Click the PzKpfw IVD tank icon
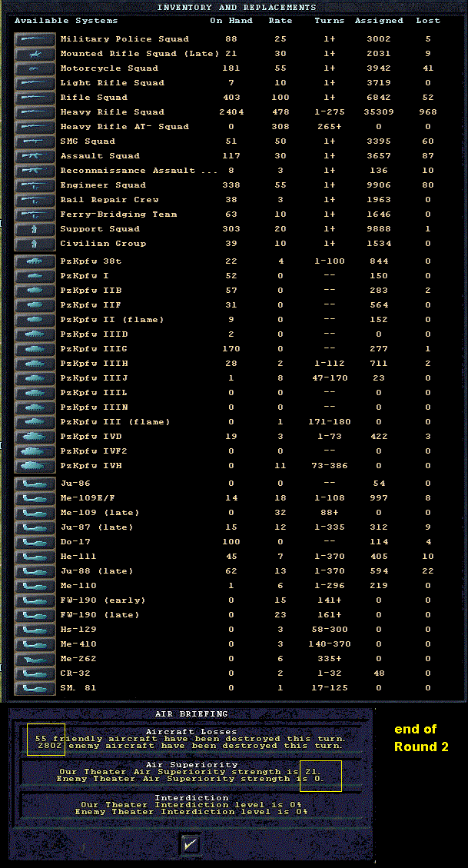Screen dimensions: 468x868 [x=35, y=436]
